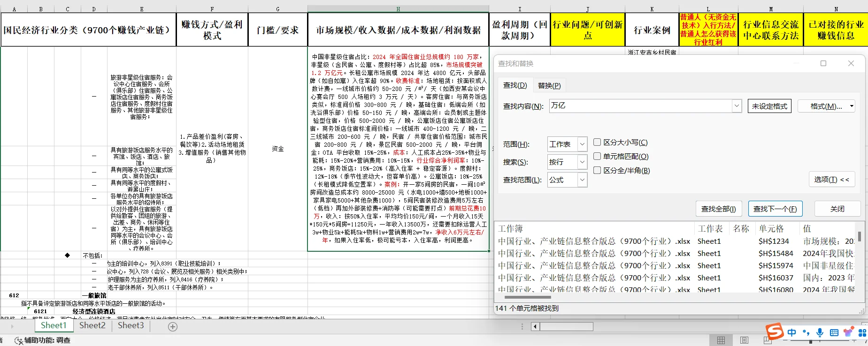
Task: Switch to 替换(P) tab
Action: pos(549,85)
